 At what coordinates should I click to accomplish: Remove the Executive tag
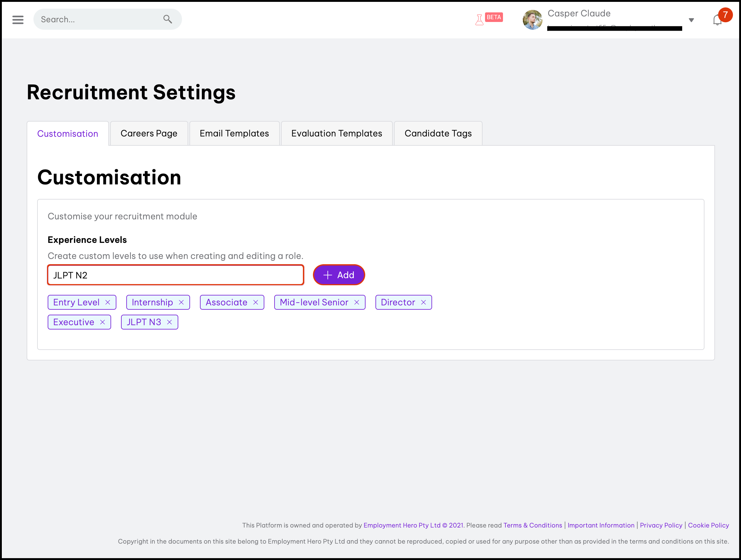(x=102, y=322)
